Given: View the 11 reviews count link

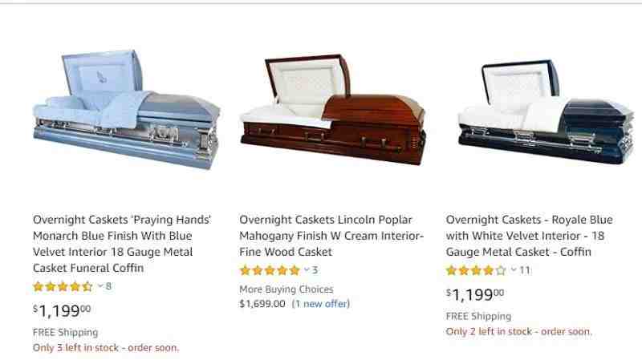Looking at the screenshot, I should point(525,270).
